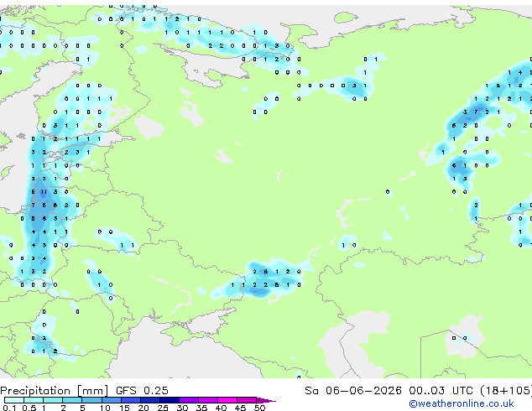Viewport: 532px width, 411px height.
Task: Select legend swatch between 10 and 15
Action: tap(112, 400)
